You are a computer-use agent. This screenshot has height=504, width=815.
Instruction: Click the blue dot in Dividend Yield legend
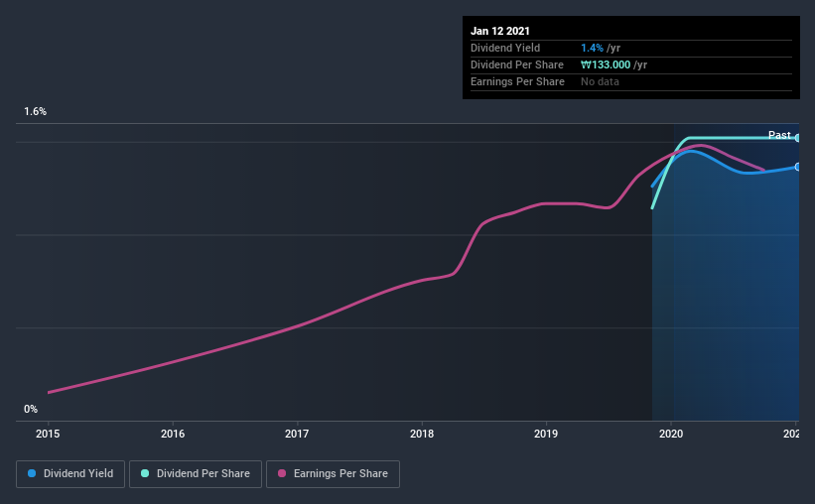coord(32,474)
